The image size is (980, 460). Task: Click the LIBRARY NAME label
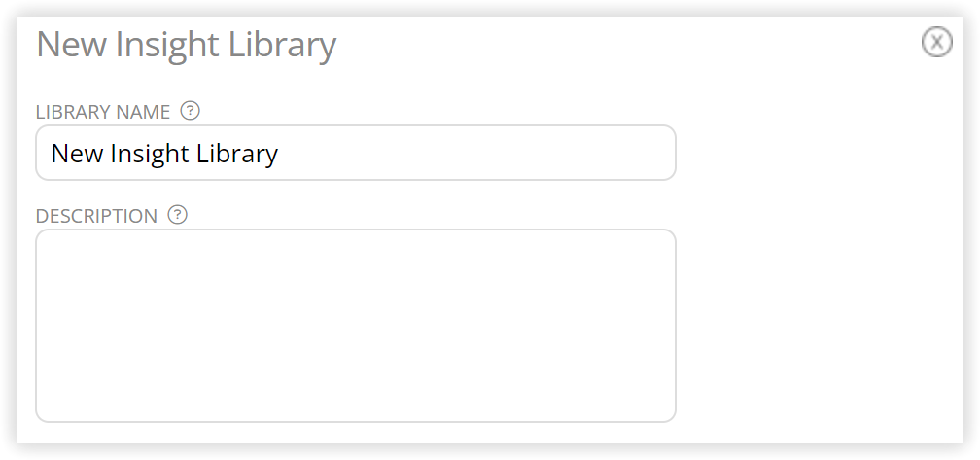(102, 112)
